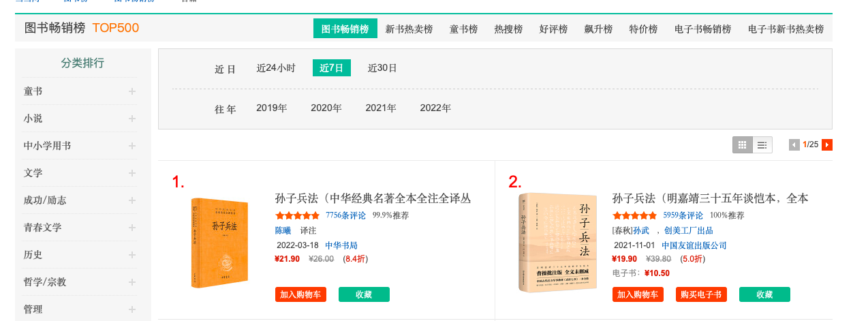This screenshot has height=321, width=868.
Task: Click star rating of first book
Action: tap(297, 215)
